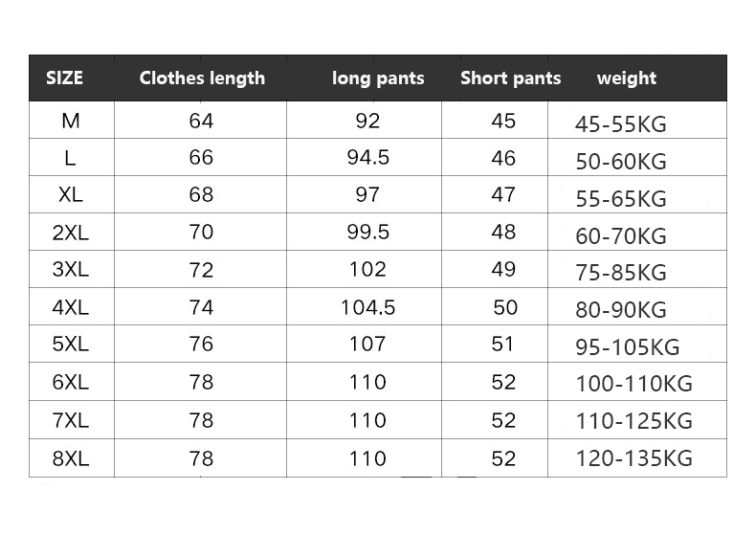756x557 pixels.
Task: Click the weight column header
Action: (x=626, y=78)
